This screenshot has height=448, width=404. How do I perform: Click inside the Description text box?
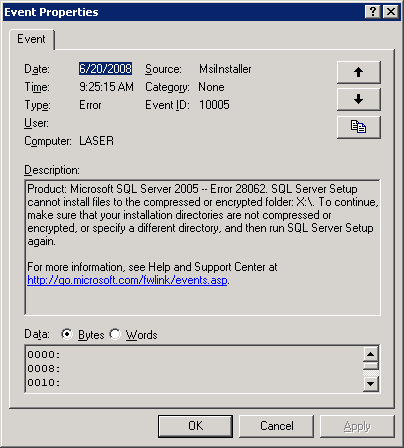coord(202,247)
